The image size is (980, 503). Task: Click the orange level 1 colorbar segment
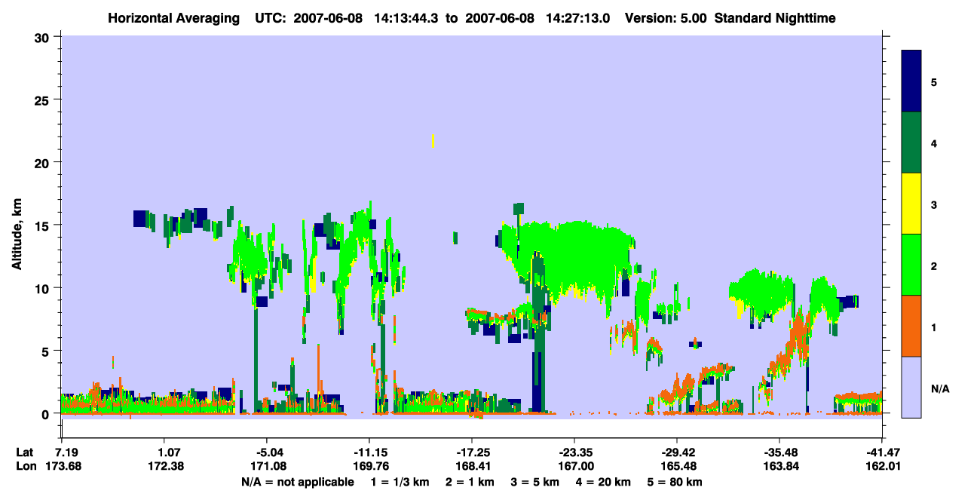(911, 326)
